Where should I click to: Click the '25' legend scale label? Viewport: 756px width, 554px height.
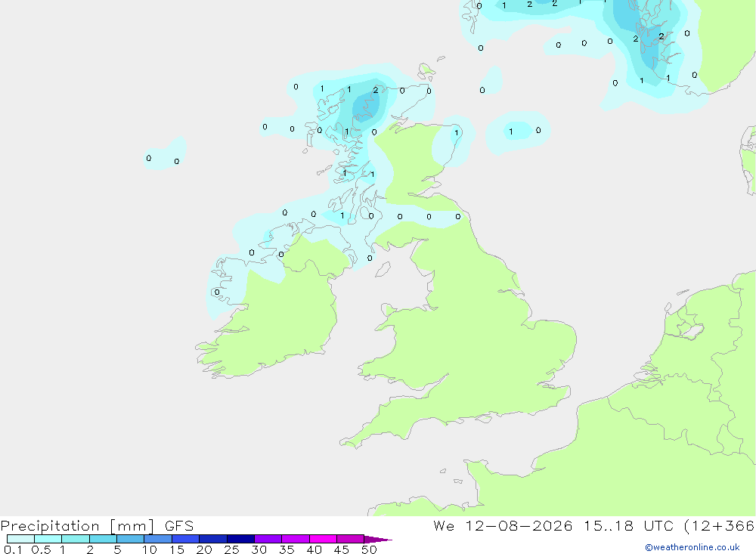point(231,549)
